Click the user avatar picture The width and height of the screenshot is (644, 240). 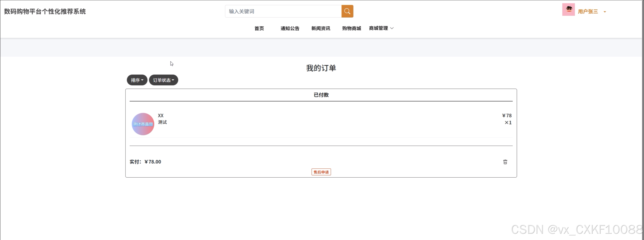point(568,10)
